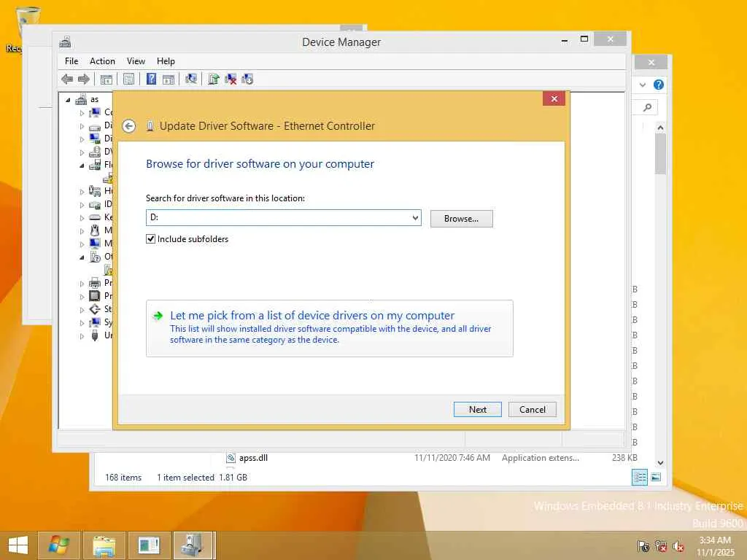Click the search magnifier in Explorer window
Viewport: 747px width, 560px height.
click(648, 108)
